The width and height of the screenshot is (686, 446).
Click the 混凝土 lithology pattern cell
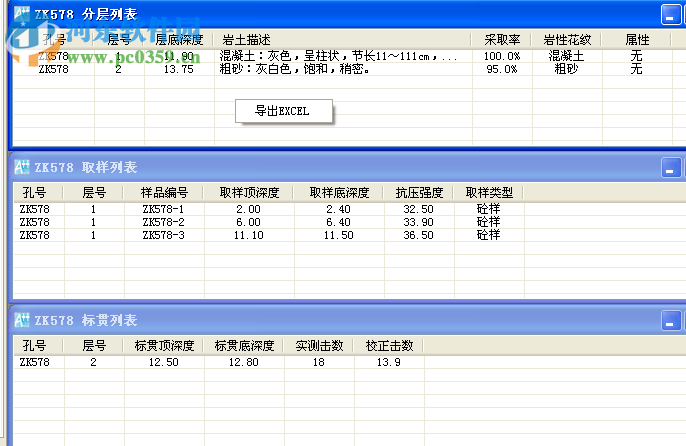[566, 56]
